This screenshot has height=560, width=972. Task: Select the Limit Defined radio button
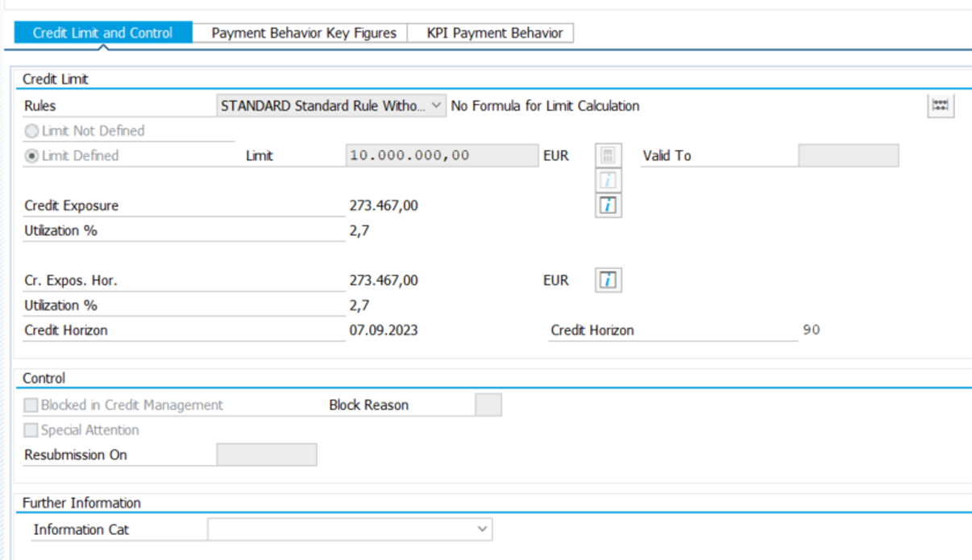(x=31, y=156)
